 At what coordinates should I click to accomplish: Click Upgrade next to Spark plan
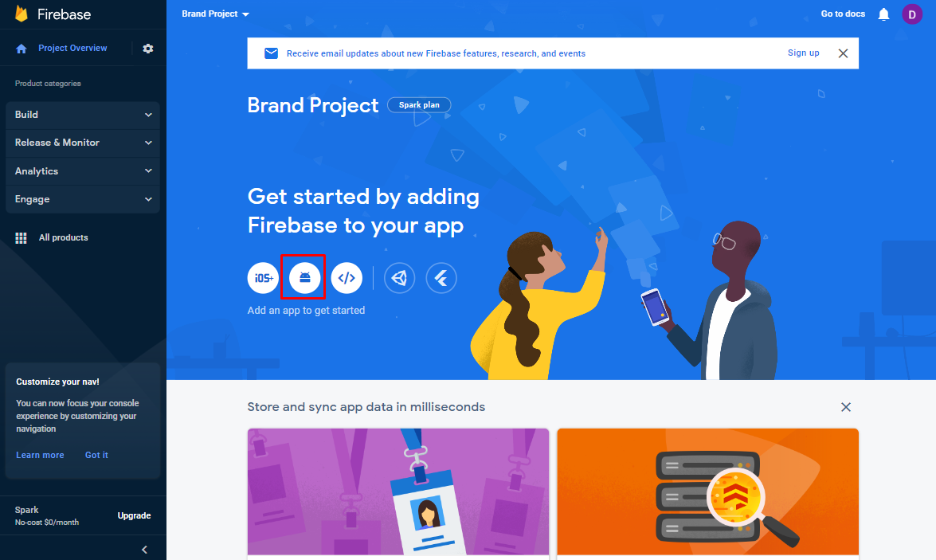point(135,516)
